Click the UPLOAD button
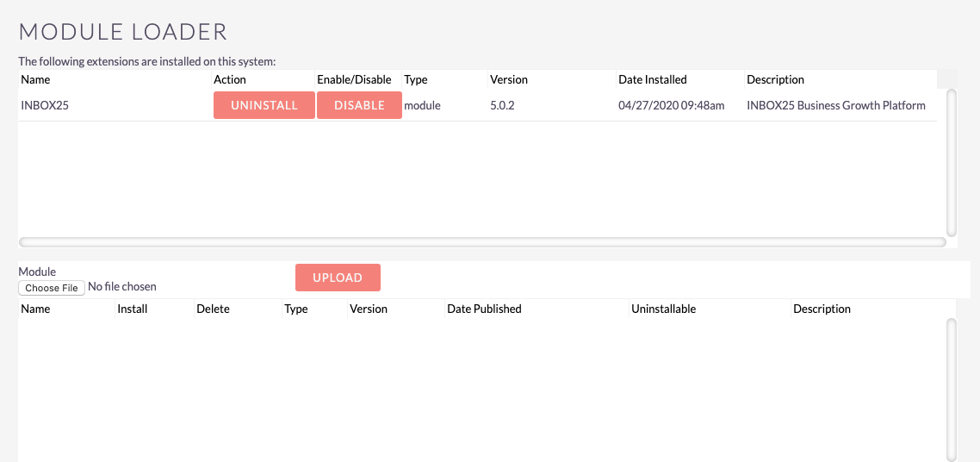The image size is (980, 462). click(x=338, y=278)
